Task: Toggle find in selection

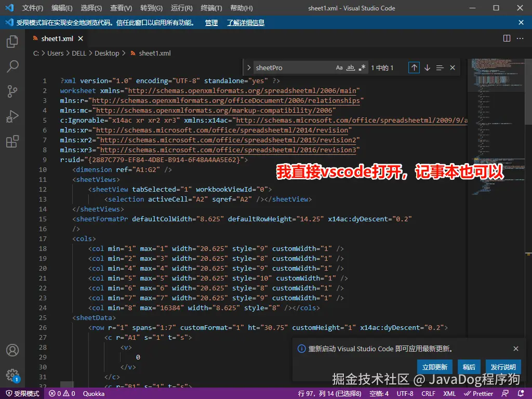Action: tap(440, 68)
